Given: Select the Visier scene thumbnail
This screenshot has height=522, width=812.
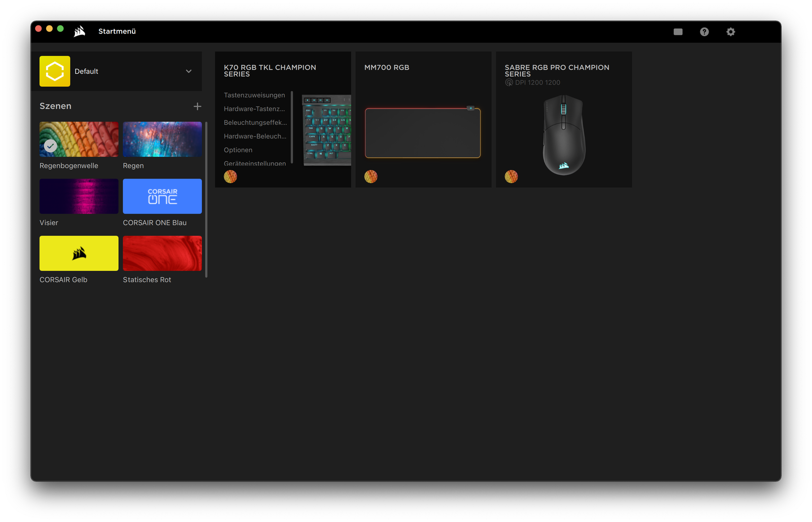Looking at the screenshot, I should point(79,196).
